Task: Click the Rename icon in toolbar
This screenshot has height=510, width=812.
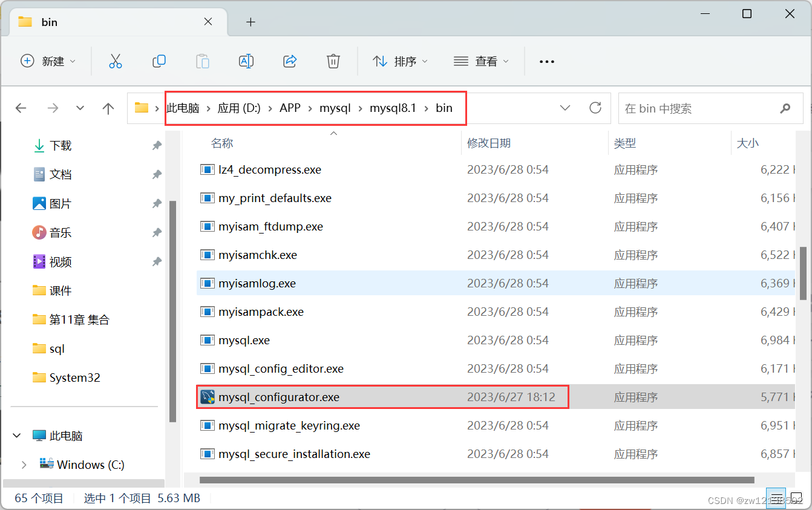Action: pyautogui.click(x=246, y=61)
